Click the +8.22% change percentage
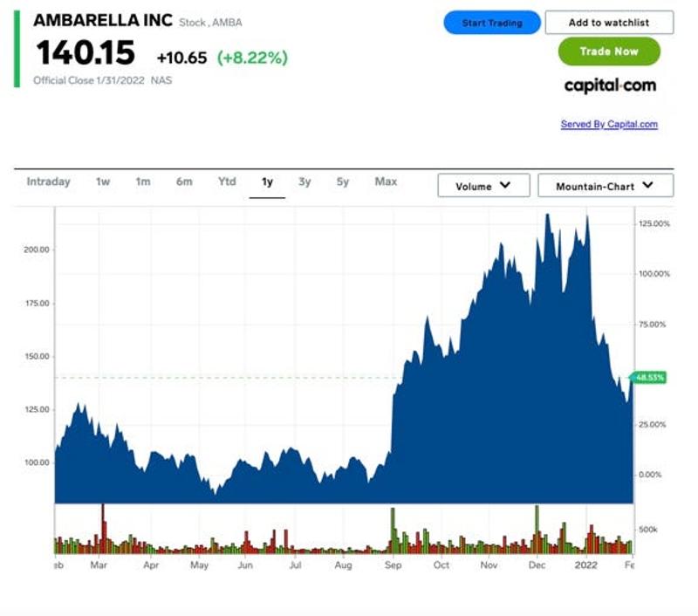Screen dimensions: 698x616 click(252, 58)
